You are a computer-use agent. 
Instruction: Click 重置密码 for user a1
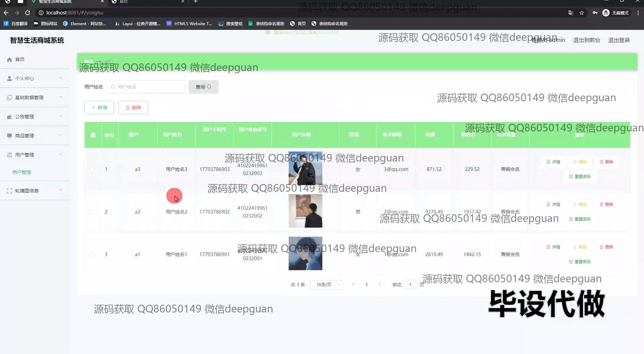(x=580, y=262)
